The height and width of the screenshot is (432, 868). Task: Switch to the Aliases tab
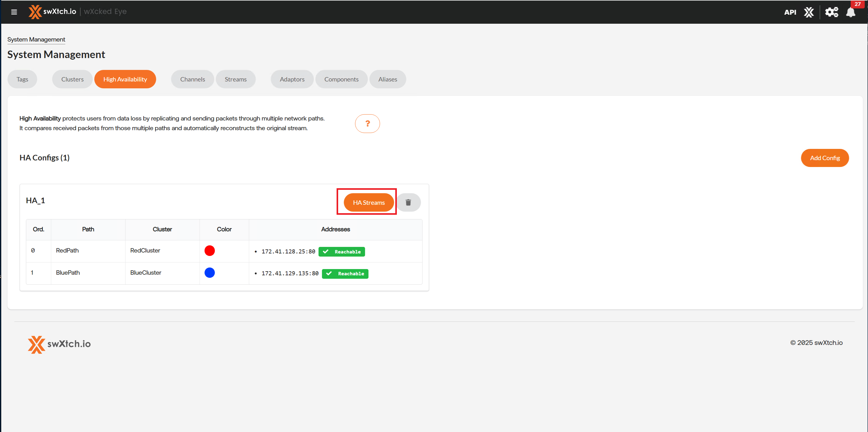point(387,79)
